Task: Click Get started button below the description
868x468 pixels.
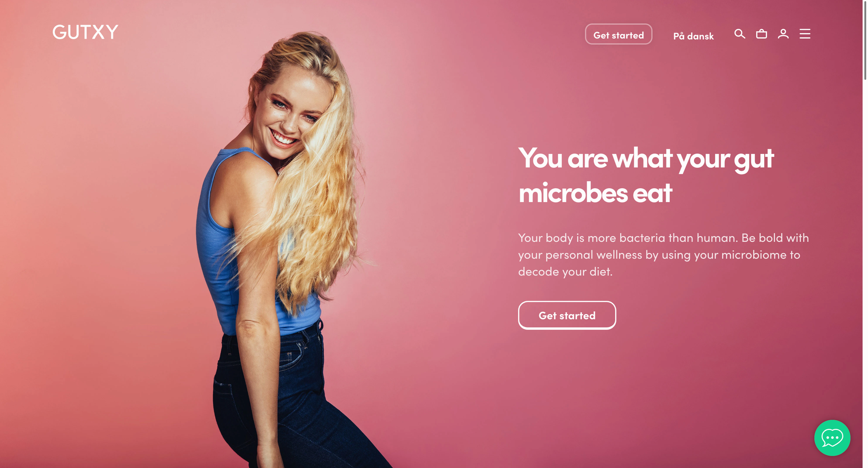Action: pos(567,315)
